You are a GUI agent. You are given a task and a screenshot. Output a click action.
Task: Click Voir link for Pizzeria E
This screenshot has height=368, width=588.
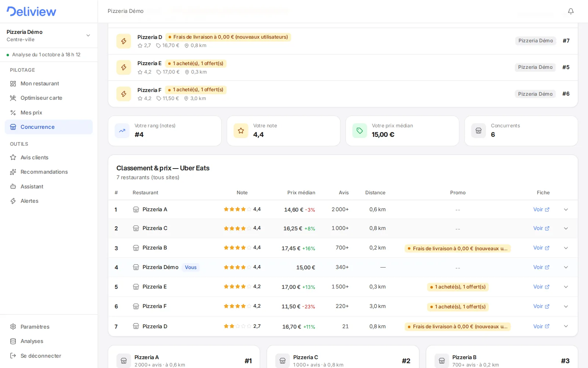[541, 287]
